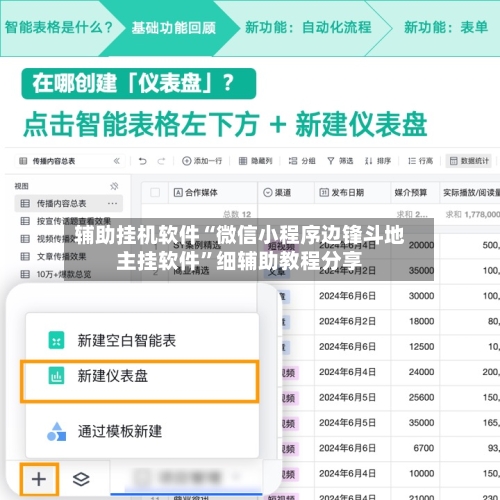
Task: Click the bar chart icon beside 新建仪表盘
Action: point(56,376)
